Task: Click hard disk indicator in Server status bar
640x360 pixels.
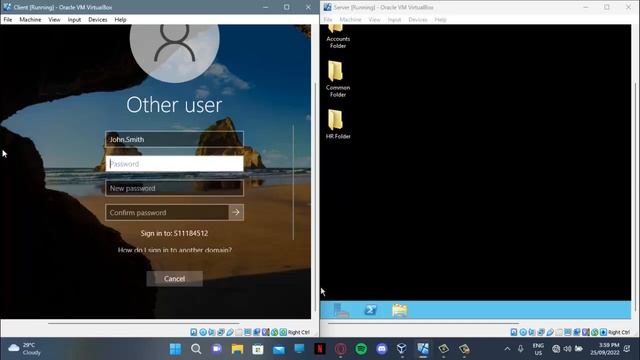Action: tap(514, 332)
